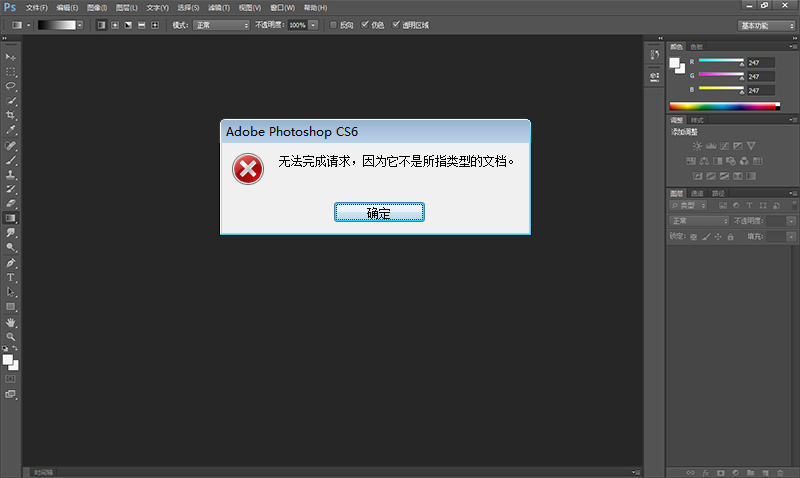Add Curves adjustment icon

pyautogui.click(x=724, y=146)
